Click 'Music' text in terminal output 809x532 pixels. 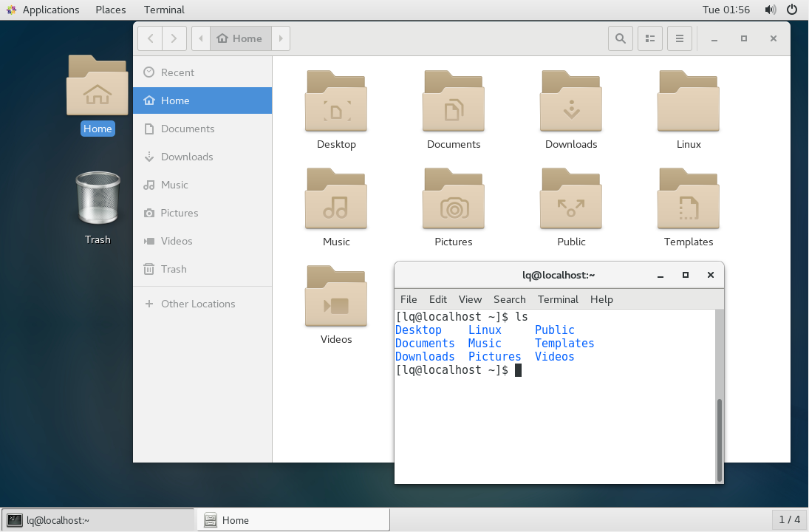(x=485, y=343)
